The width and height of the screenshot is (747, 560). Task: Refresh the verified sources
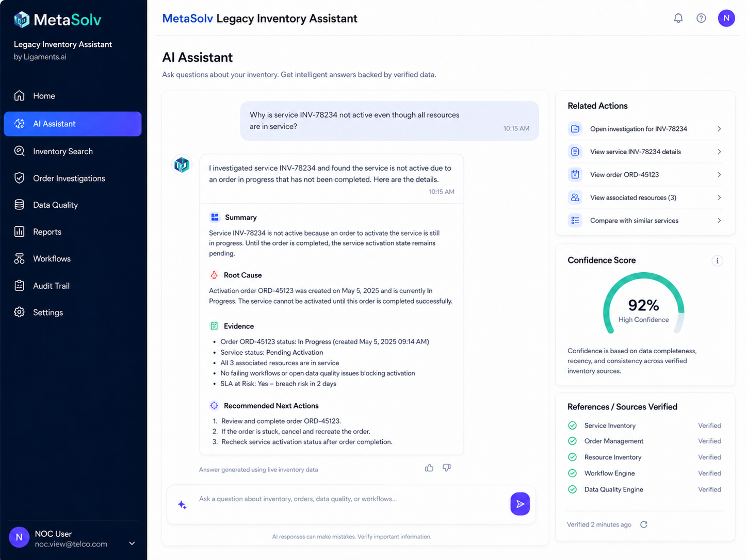[x=644, y=524]
